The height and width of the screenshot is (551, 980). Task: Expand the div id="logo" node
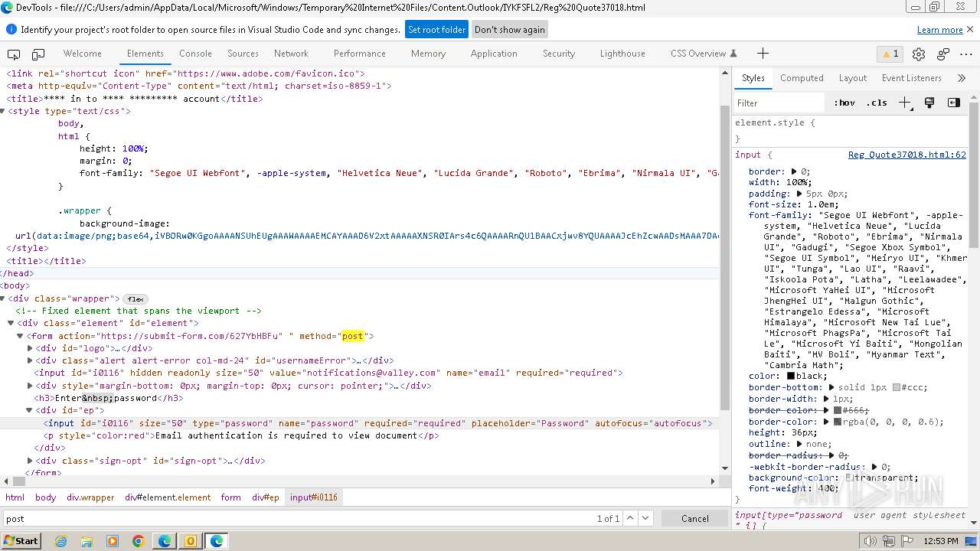click(30, 348)
